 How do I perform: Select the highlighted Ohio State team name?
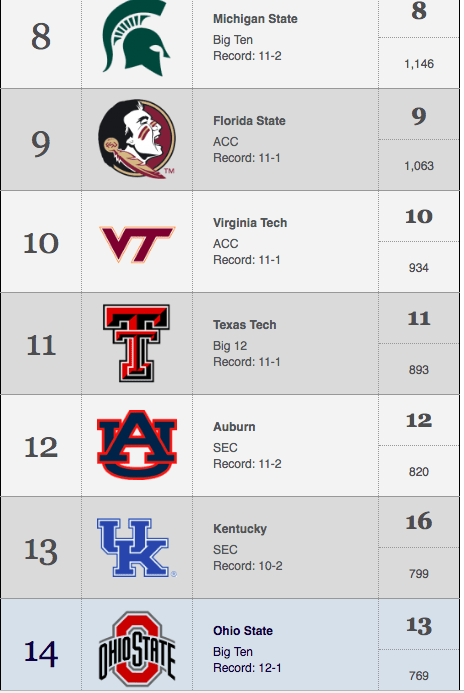pyautogui.click(x=243, y=631)
